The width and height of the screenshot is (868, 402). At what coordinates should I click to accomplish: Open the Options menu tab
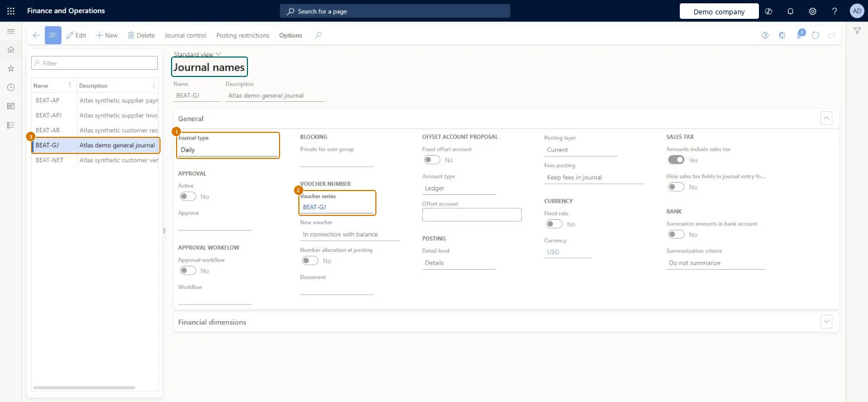coord(291,35)
